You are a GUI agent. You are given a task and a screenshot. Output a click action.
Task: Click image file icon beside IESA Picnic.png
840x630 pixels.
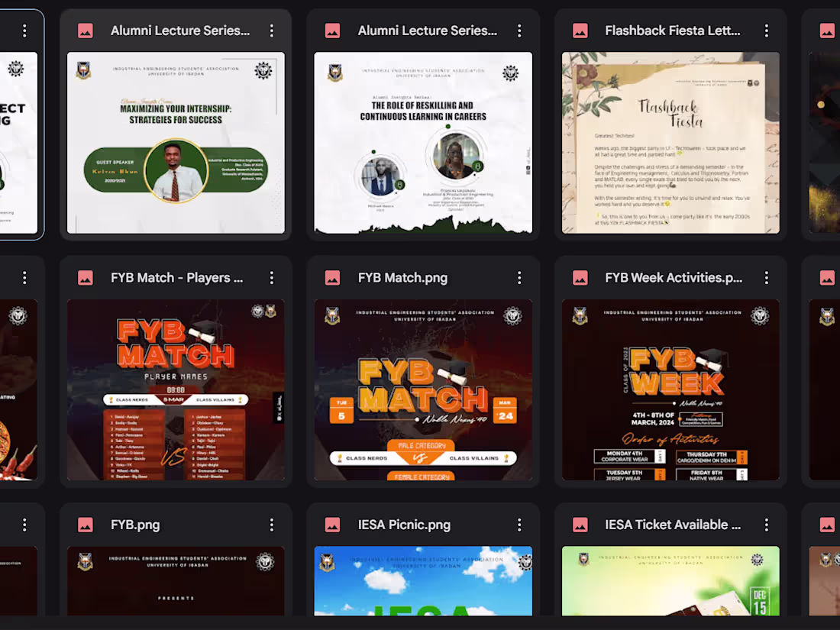click(332, 525)
